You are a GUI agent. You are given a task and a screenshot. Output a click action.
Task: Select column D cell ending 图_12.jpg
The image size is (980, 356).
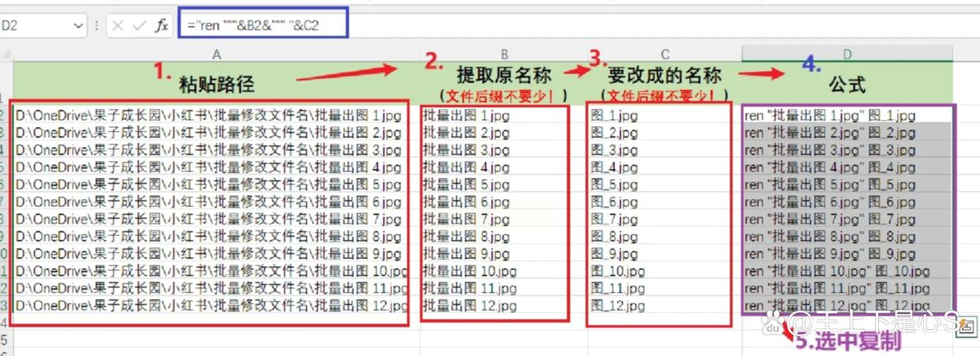(847, 305)
